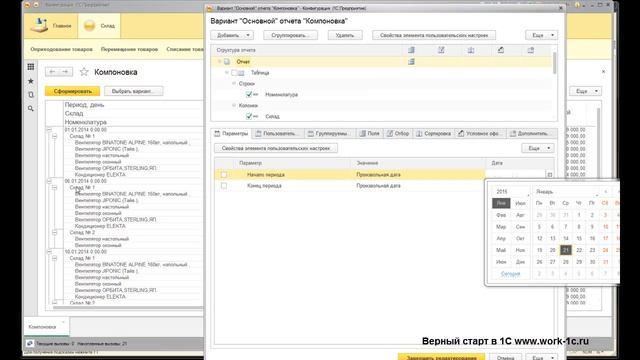Switch to the Параметры tab
The image size is (640, 360).
coord(231,133)
